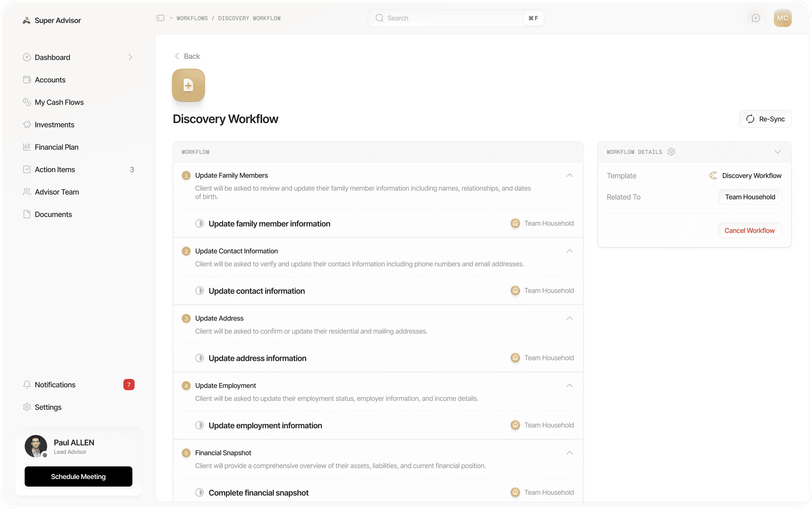This screenshot has width=812, height=509.
Task: Open the chat assistant icon
Action: click(x=756, y=18)
